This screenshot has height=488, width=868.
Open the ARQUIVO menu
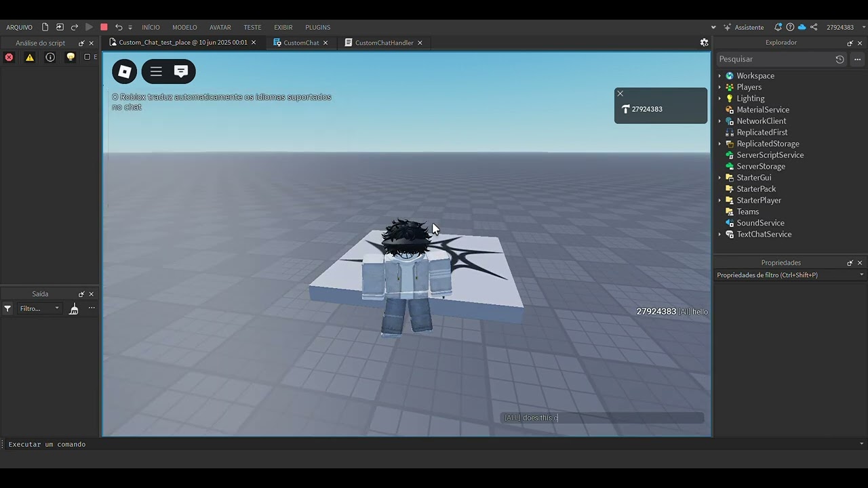point(19,27)
